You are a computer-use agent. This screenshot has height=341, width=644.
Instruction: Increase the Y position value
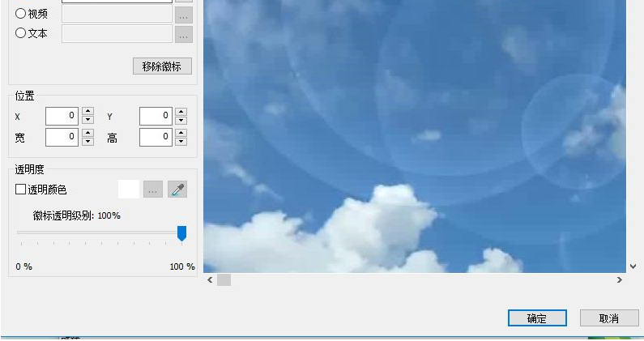[181, 112]
